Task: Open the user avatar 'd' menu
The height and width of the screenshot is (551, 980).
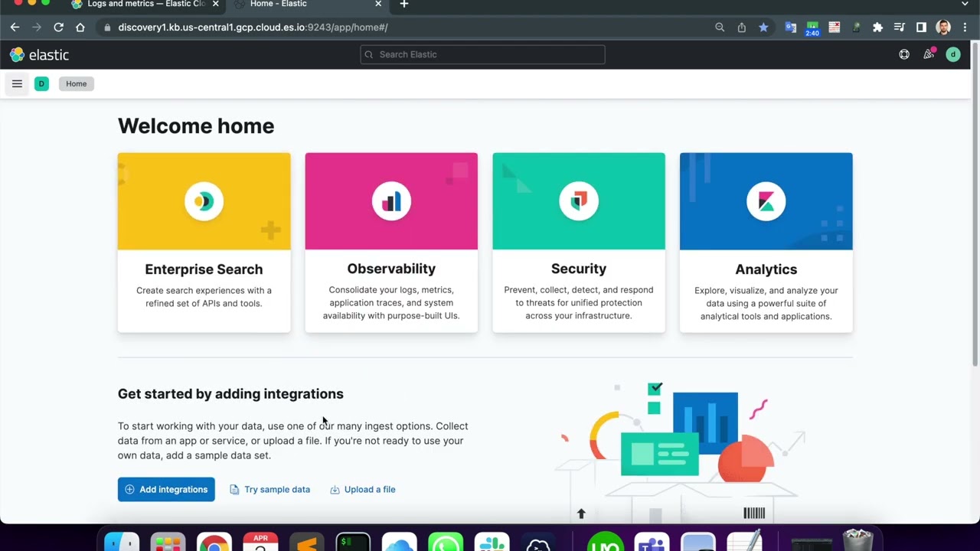Action: (x=953, y=54)
